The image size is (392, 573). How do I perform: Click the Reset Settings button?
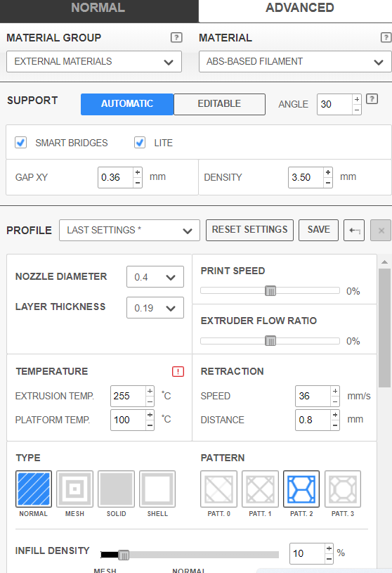(x=249, y=230)
